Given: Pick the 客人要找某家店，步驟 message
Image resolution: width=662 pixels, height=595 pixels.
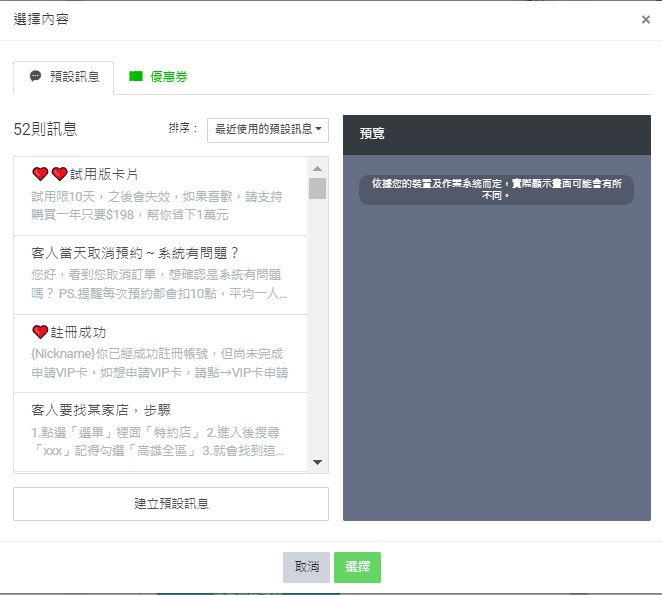Looking at the screenshot, I should pos(160,432).
